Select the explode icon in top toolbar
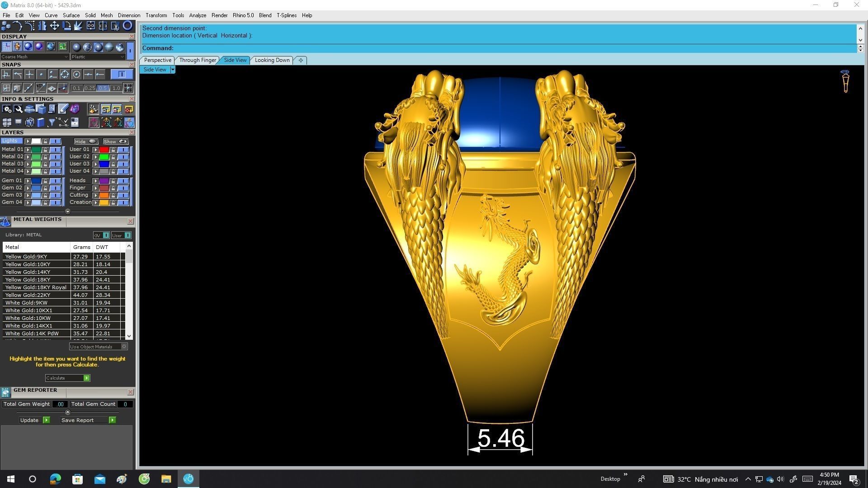Viewport: 868px width, 488px height. (78, 26)
